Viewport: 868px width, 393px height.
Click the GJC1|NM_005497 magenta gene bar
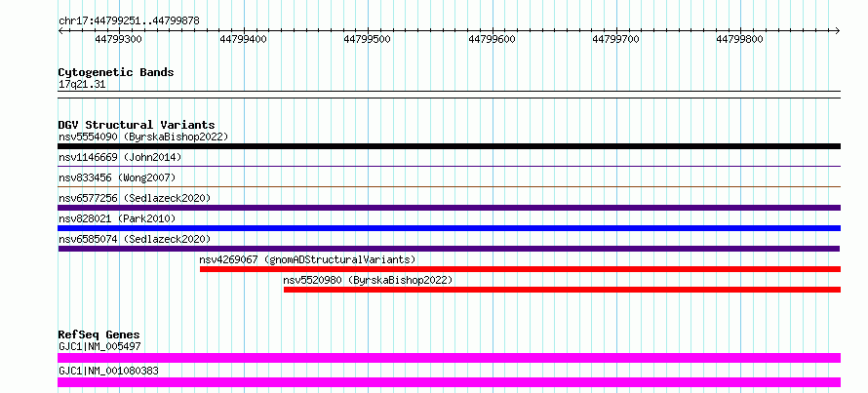tap(449, 358)
